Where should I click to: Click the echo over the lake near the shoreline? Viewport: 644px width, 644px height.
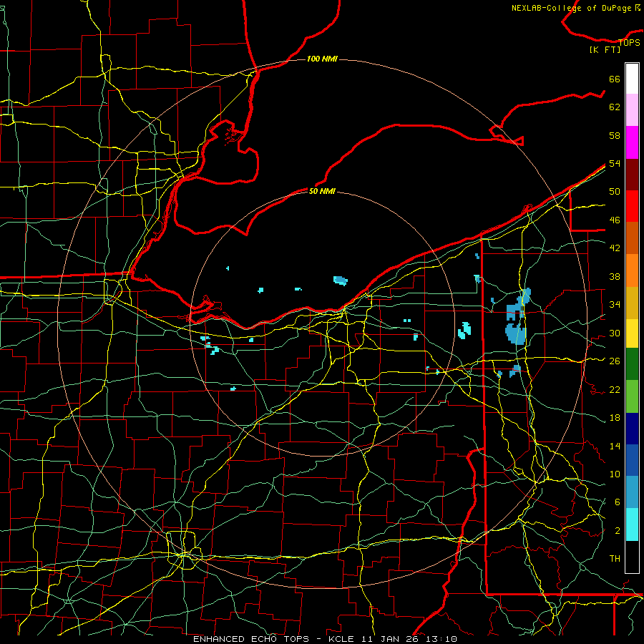[341, 280]
